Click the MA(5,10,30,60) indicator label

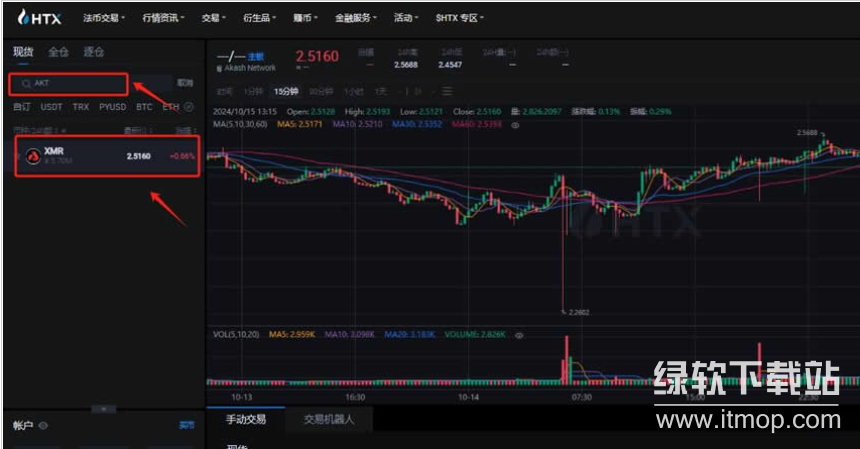coord(240,125)
